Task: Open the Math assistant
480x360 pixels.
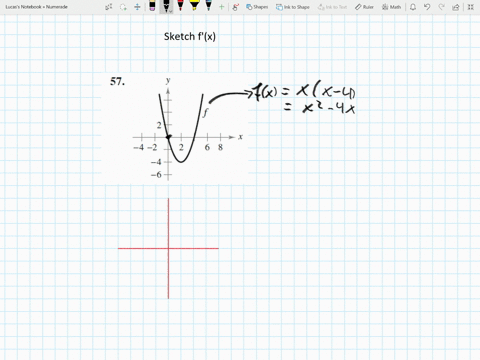Action: 391,7
